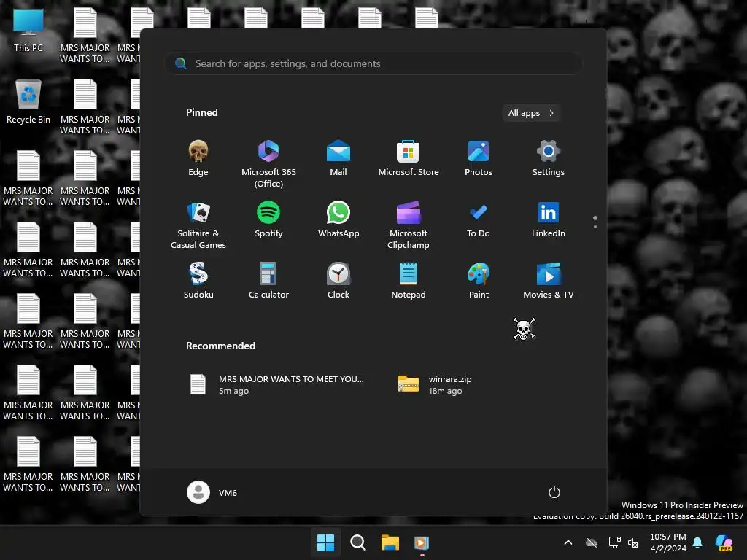This screenshot has height=560, width=747.
Task: Open the Calculator app
Action: click(268, 281)
